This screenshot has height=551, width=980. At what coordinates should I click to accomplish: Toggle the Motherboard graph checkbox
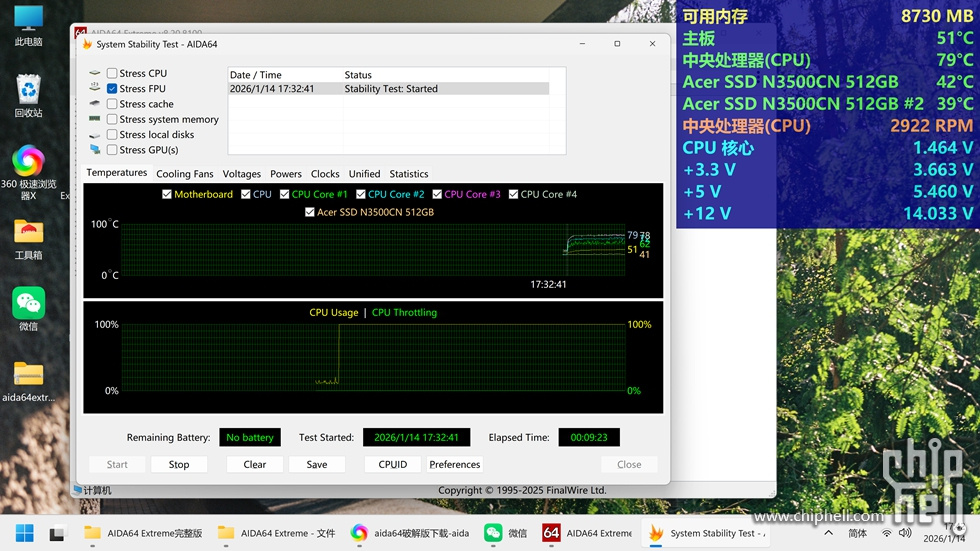pos(167,194)
